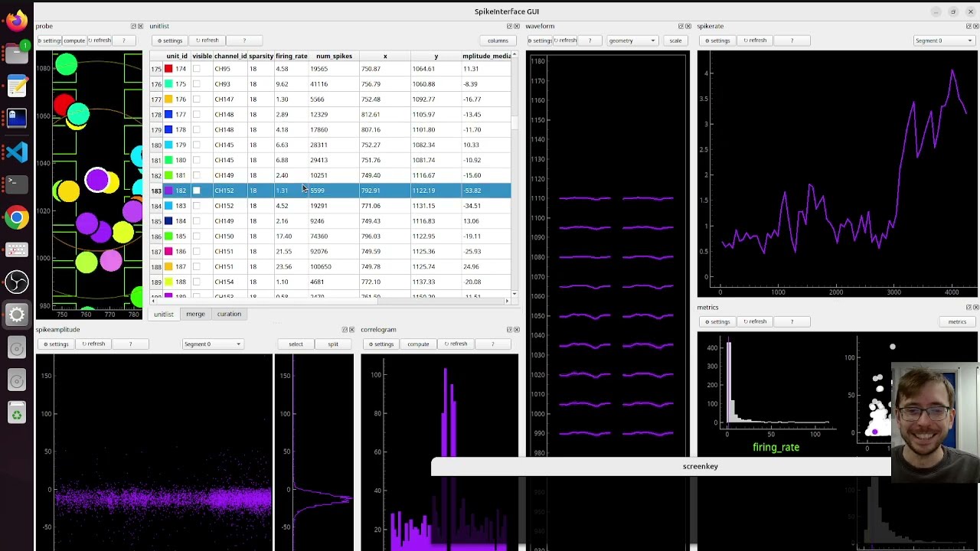Click the yellow color swatch of unit 176
980x551 pixels.
point(168,99)
